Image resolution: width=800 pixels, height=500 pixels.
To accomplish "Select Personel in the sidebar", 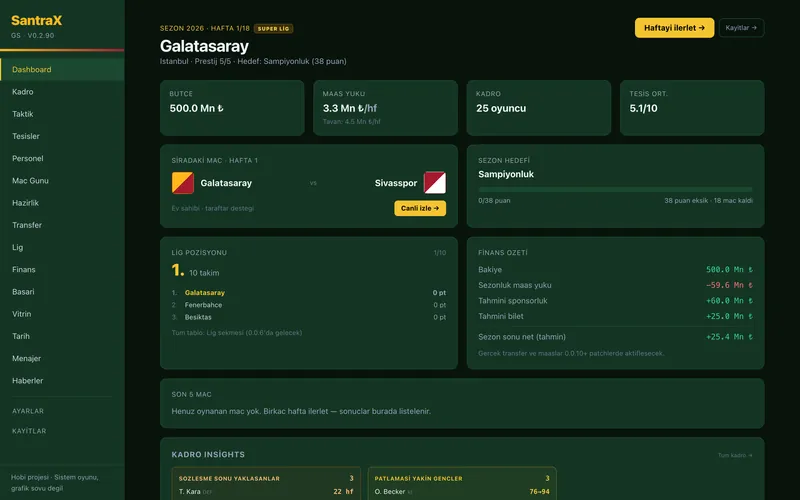I will coord(62,158).
